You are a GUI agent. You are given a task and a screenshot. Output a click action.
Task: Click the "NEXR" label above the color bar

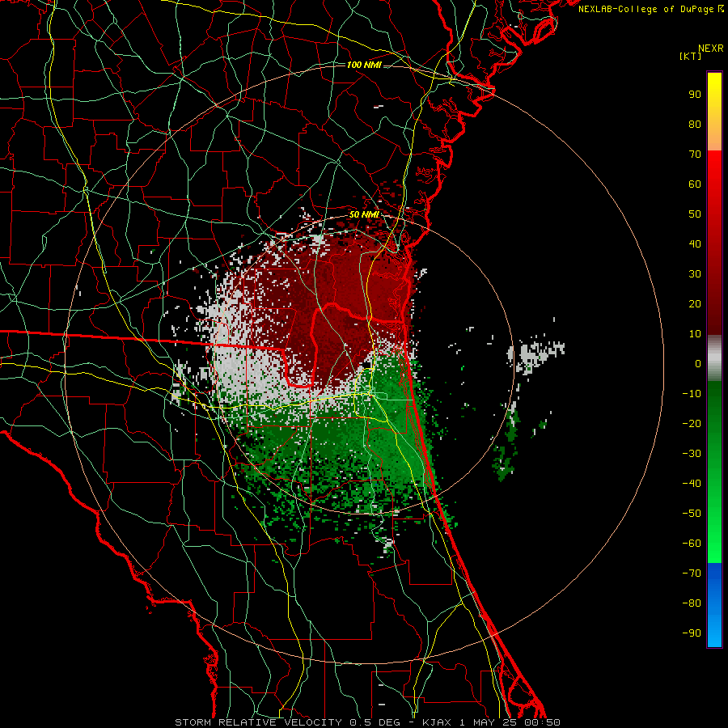711,49
